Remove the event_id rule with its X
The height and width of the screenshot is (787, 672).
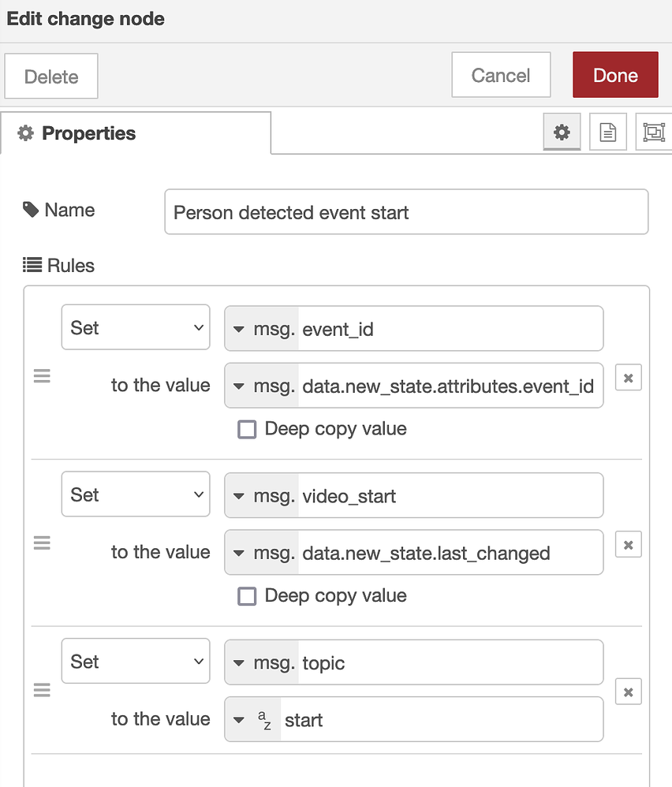pos(628,378)
